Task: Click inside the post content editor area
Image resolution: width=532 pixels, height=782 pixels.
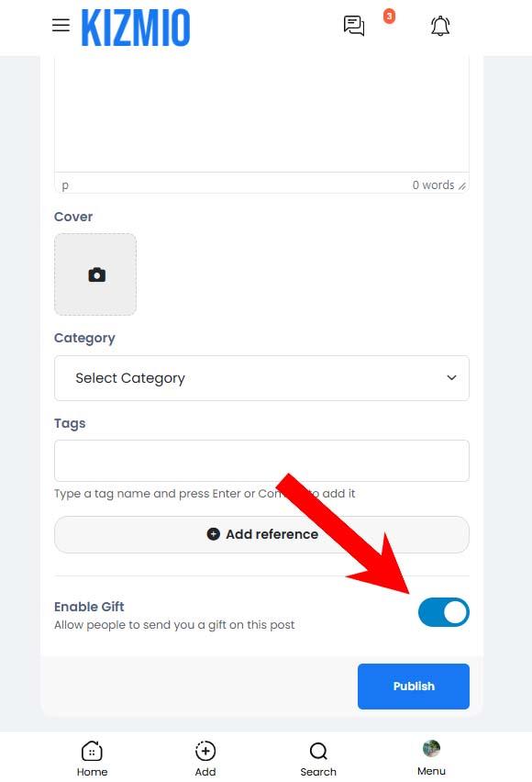Action: point(261,115)
